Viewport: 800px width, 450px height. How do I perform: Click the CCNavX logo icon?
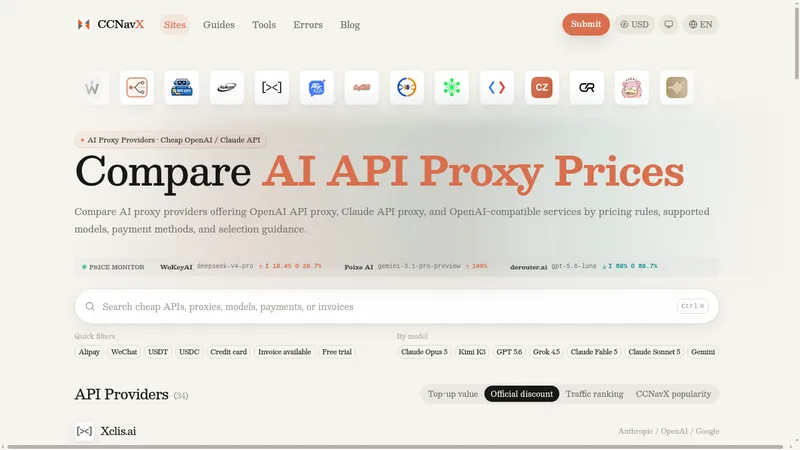point(83,24)
